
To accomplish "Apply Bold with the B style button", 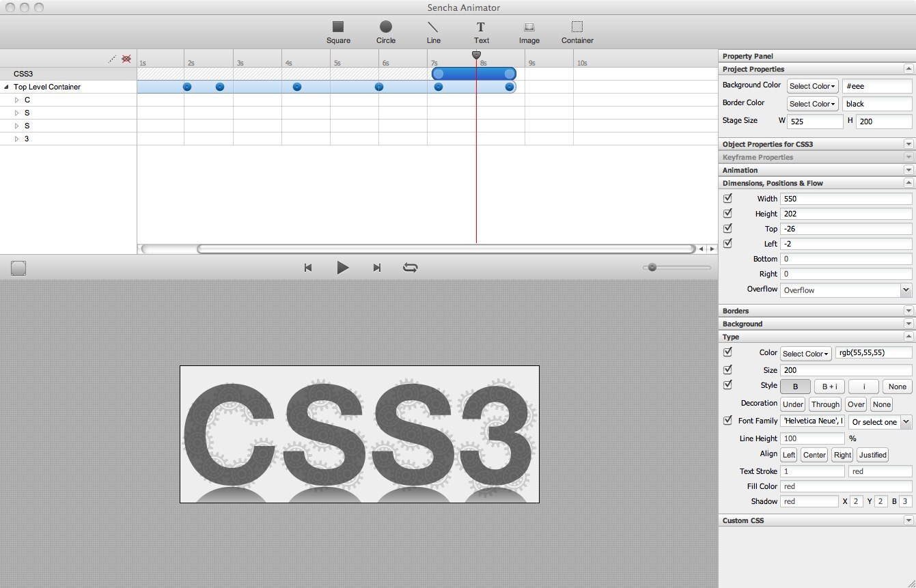I will pos(795,386).
